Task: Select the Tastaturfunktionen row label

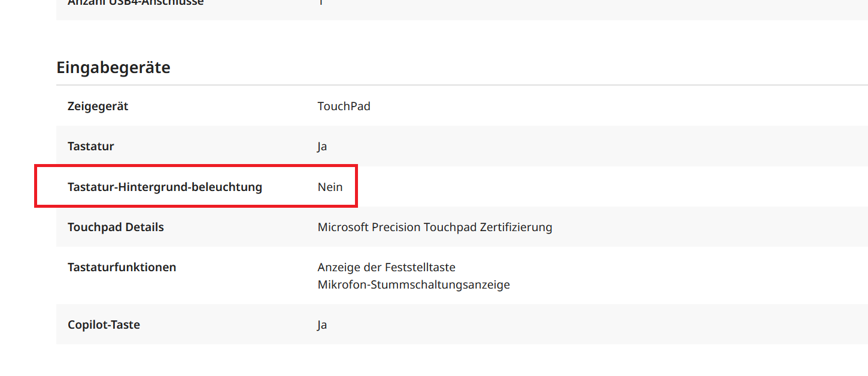Action: pos(122,267)
